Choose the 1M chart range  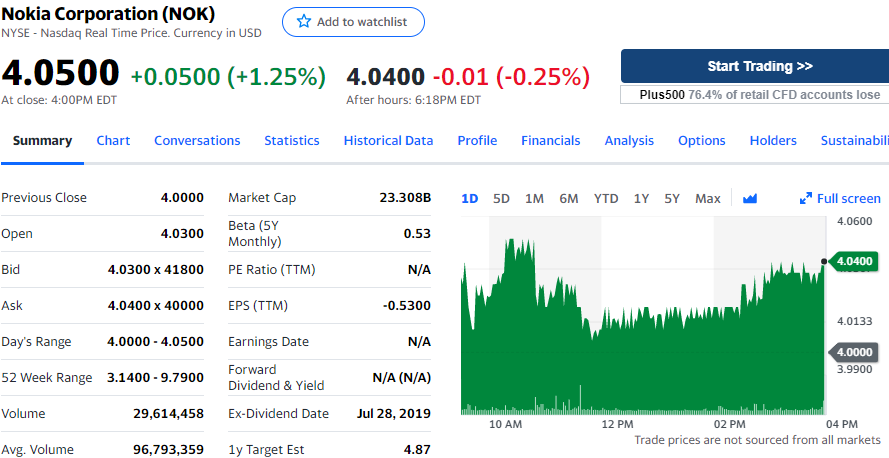[x=534, y=199]
